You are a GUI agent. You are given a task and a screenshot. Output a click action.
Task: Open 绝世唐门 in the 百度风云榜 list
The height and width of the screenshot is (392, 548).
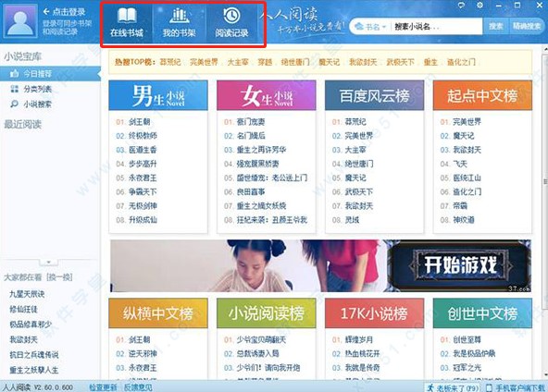point(359,164)
